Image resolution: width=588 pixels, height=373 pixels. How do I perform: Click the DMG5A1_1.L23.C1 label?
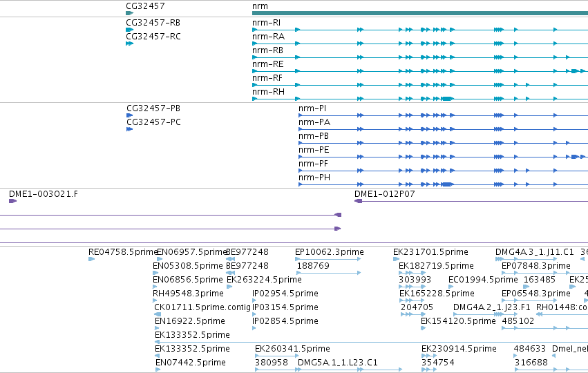[x=337, y=363]
